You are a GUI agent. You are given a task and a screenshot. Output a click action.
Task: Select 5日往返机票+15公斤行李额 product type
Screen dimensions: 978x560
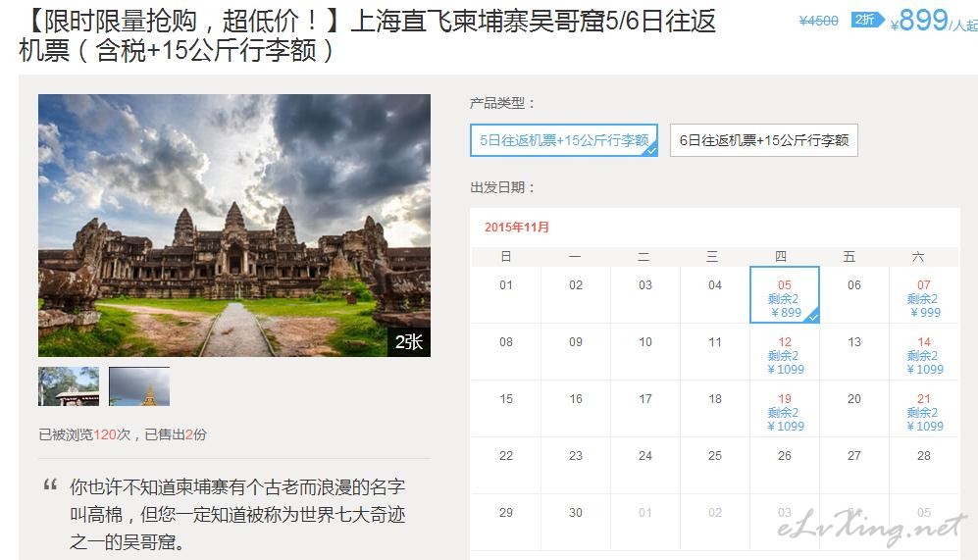coord(564,140)
